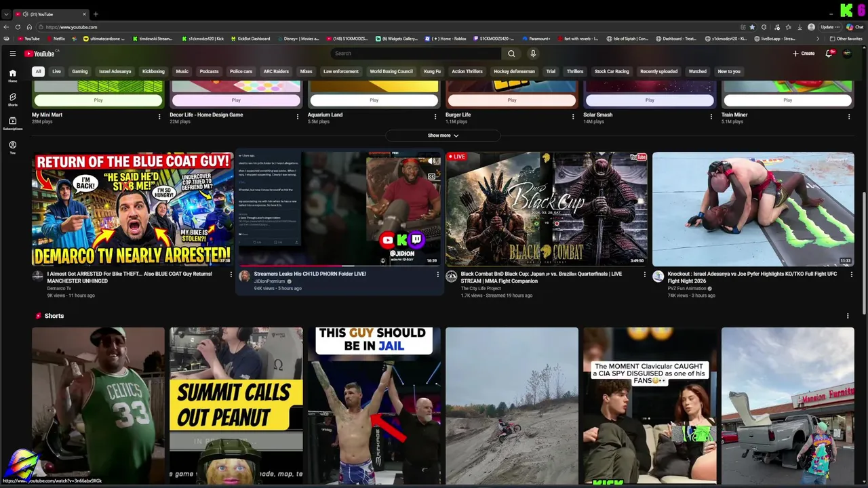The width and height of the screenshot is (868, 488).
Task: Open options menu for Demarco TV video
Action: pos(231,274)
